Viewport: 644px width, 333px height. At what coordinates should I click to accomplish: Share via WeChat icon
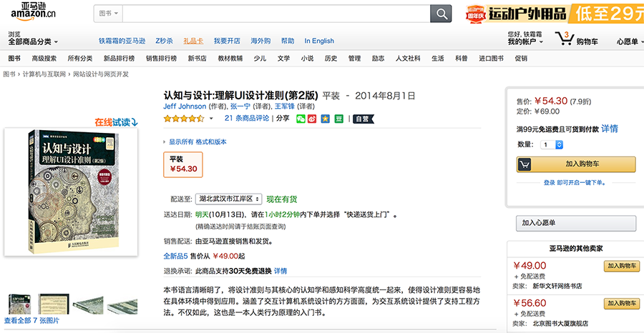coord(301,119)
